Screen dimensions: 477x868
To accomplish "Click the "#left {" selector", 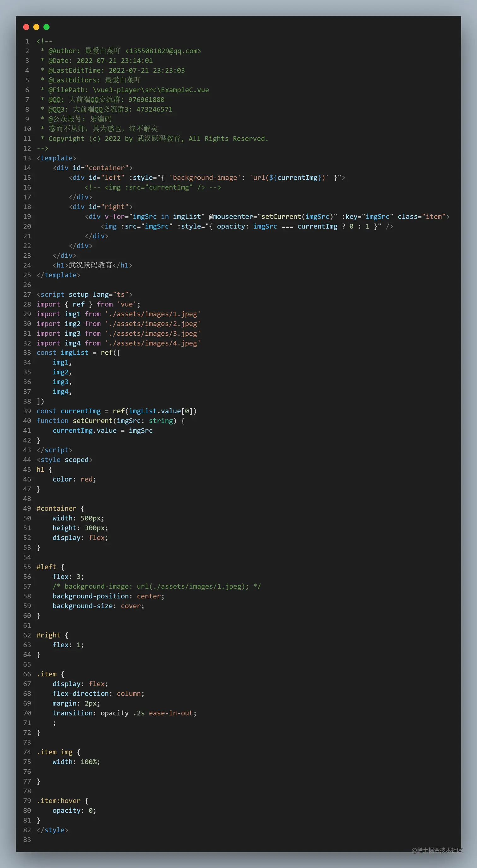I will tap(50, 567).
